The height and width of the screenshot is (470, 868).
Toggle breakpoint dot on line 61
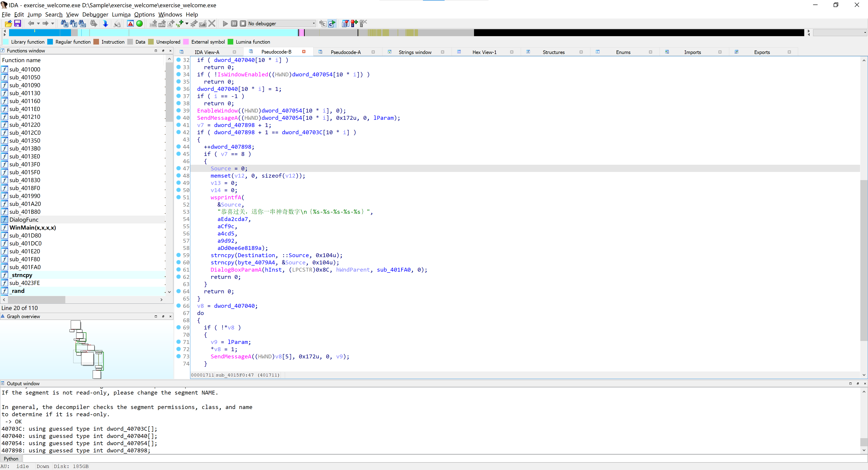pyautogui.click(x=179, y=269)
